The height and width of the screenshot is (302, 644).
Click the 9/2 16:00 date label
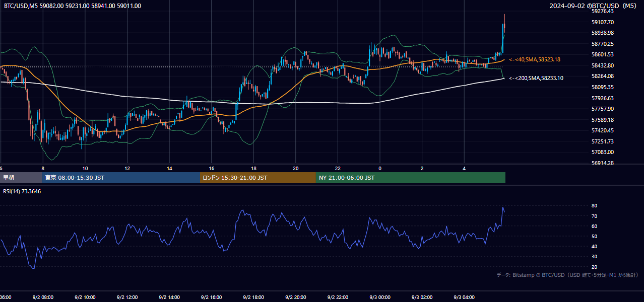click(212, 297)
